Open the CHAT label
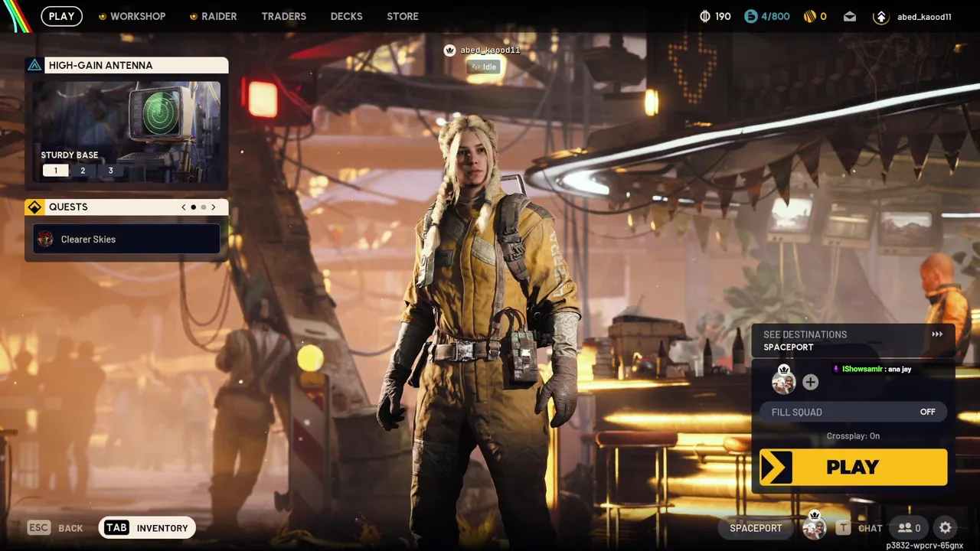 [871, 528]
